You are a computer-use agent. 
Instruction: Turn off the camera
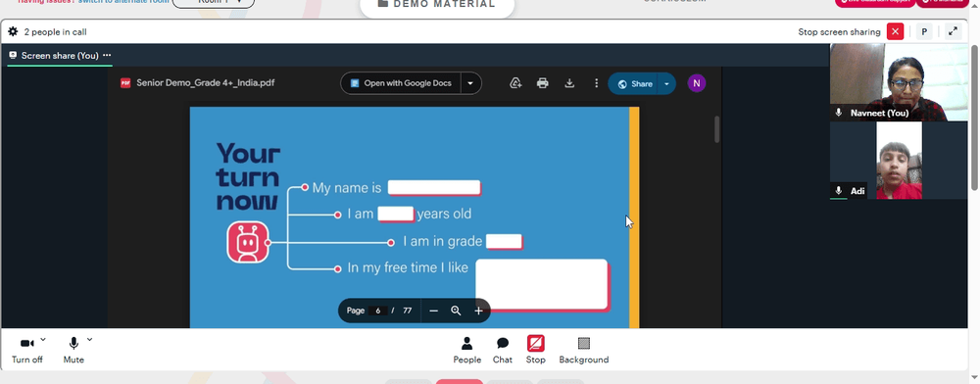click(26, 350)
